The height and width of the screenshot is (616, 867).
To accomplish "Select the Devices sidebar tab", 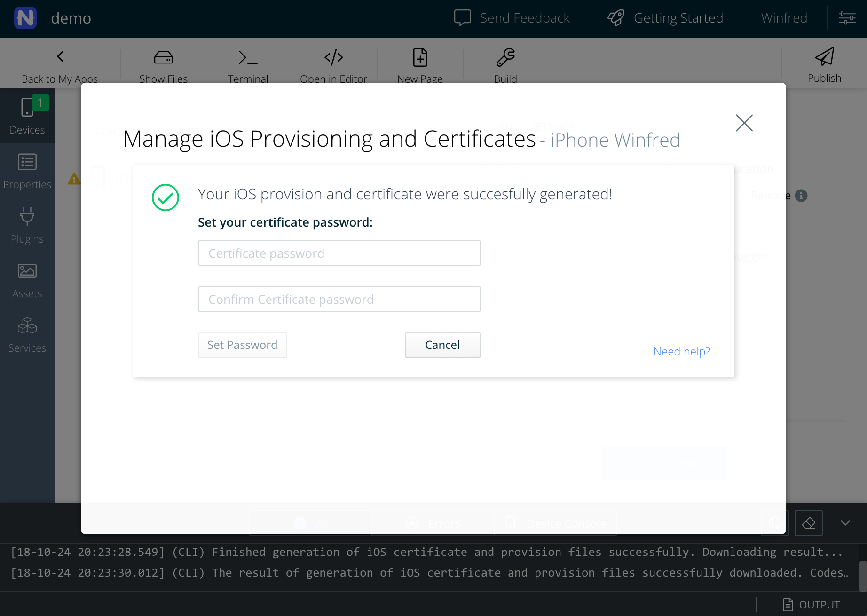I will 27,116.
